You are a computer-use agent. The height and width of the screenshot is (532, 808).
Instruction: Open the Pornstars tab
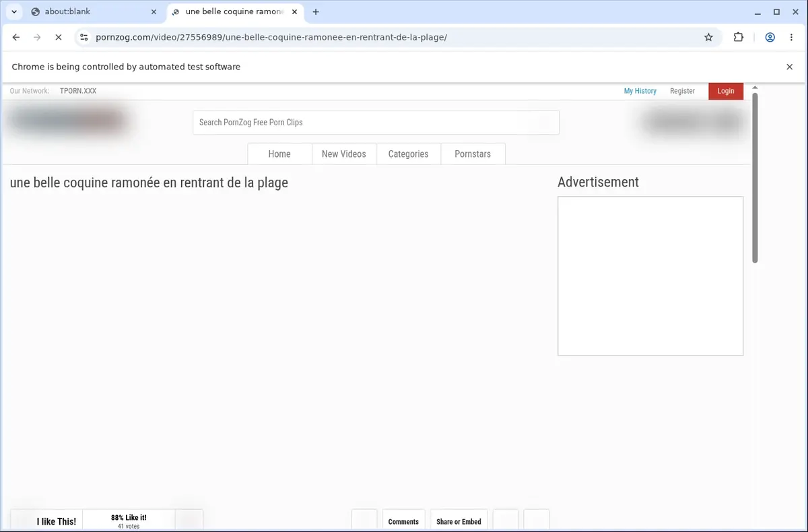pos(473,154)
